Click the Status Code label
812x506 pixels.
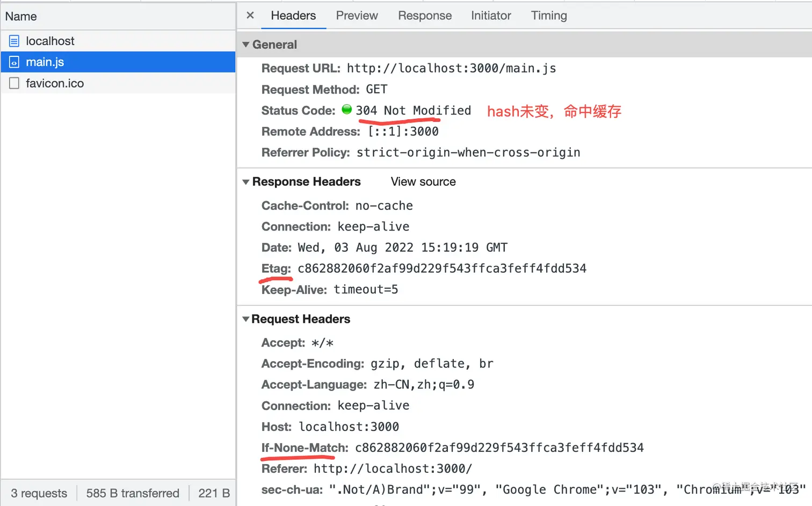[x=298, y=111]
